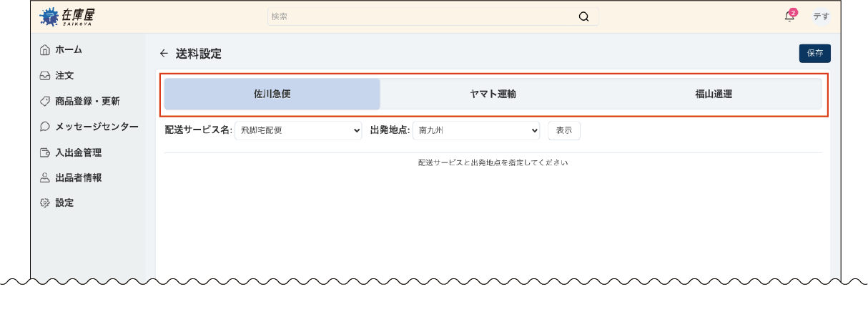Open 設定 in the sidebar
This screenshot has width=868, height=317.
tap(64, 203)
